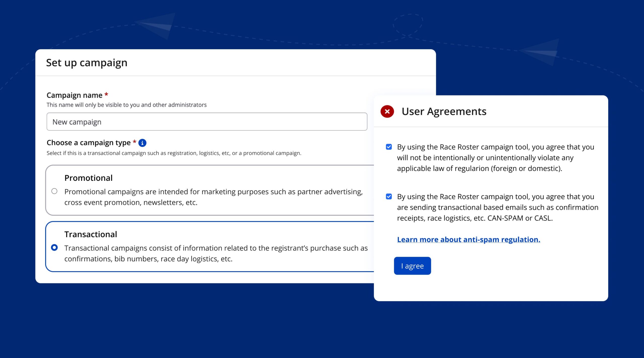Click the Set up campaign heading

coord(87,63)
